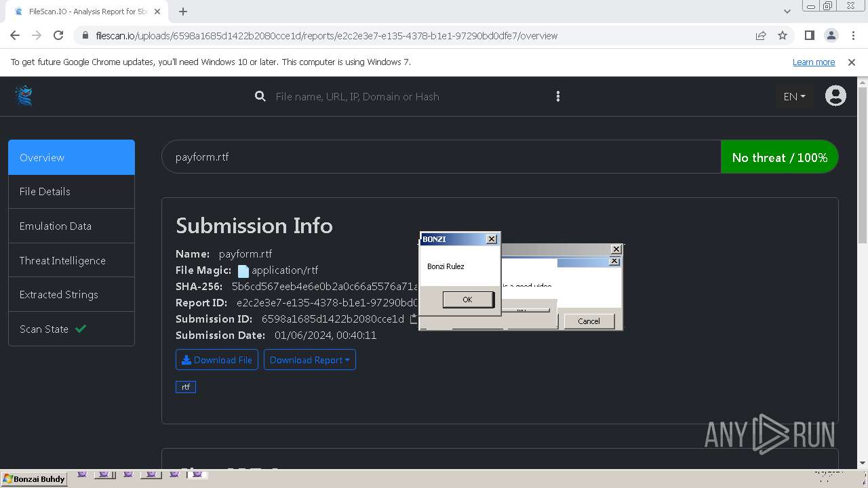Open the tab search chevron
Screen dimensions: 868x488
[x=787, y=11]
